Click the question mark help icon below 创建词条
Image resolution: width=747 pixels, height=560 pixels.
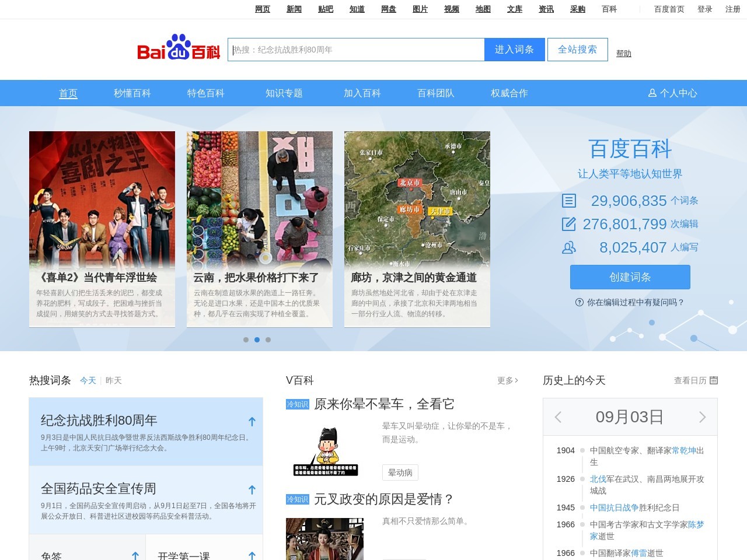579,302
